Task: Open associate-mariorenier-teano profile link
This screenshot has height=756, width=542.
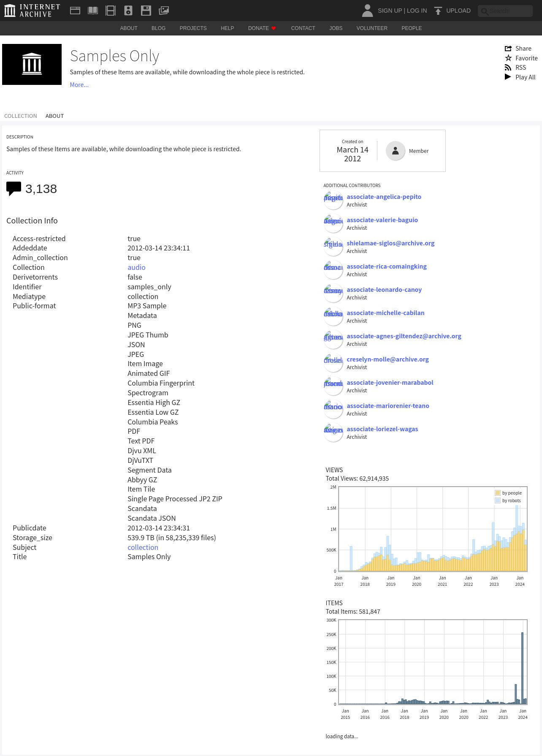Action: click(388, 406)
